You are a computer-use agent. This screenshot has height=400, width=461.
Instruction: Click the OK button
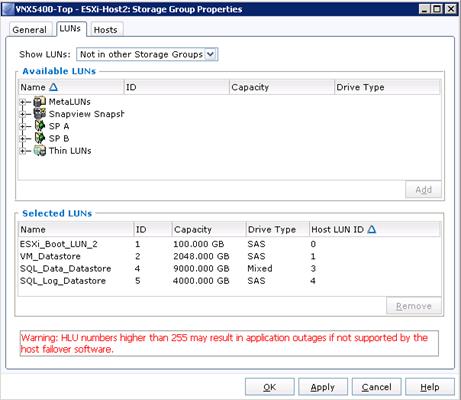pyautogui.click(x=270, y=387)
